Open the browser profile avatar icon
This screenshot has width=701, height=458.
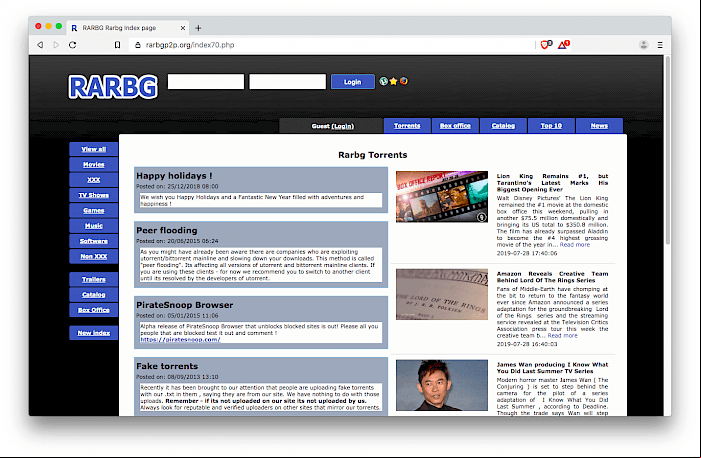[x=643, y=45]
